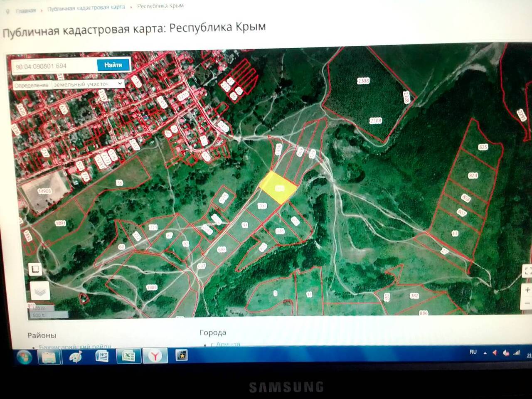Screen dimensions: 532x399
Task: Toggle fullscreen map view icon
Action: [x=527, y=271]
